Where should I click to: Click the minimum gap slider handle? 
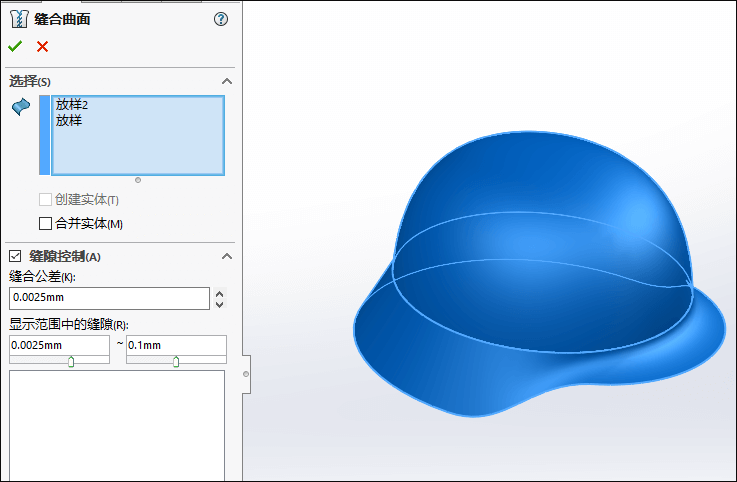pyautogui.click(x=71, y=362)
